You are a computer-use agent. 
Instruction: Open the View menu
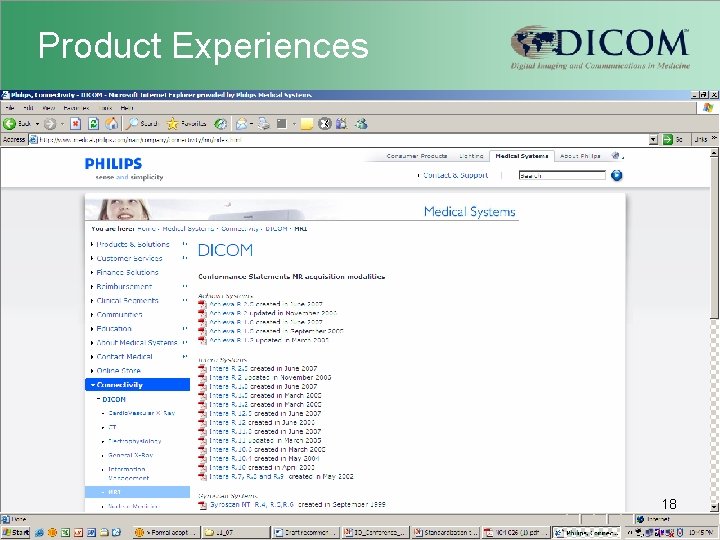click(x=49, y=108)
